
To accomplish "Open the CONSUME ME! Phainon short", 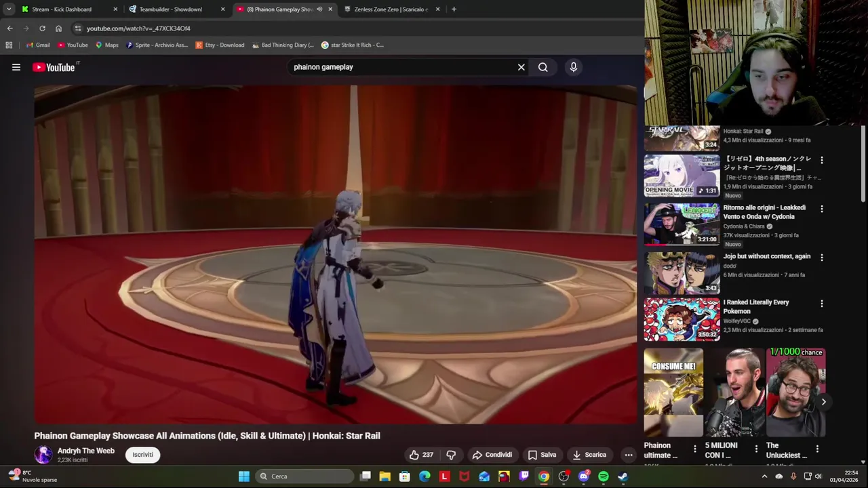I will click(673, 392).
